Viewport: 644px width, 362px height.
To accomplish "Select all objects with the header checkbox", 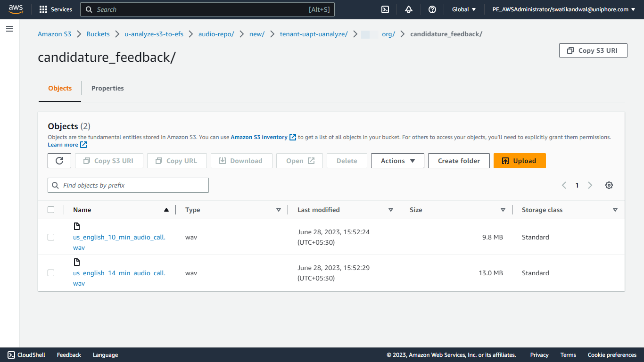I will (x=51, y=210).
